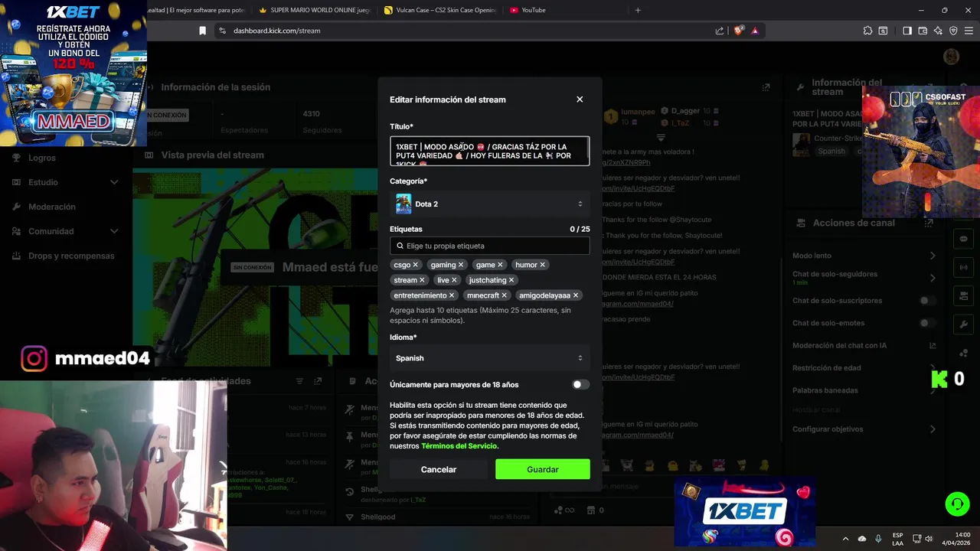980x551 pixels.
Task: Click the wrench icon in right rail
Action: pyautogui.click(x=963, y=324)
